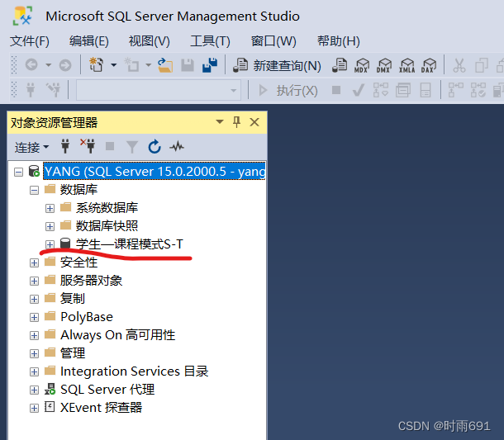This screenshot has width=504, height=440.
Task: Open the 帮助(H) menu
Action: [x=339, y=41]
